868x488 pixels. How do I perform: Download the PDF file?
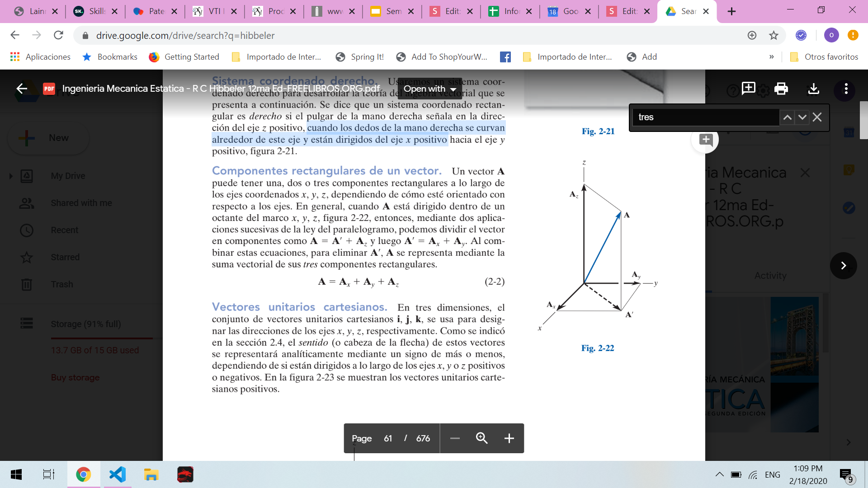click(x=813, y=89)
